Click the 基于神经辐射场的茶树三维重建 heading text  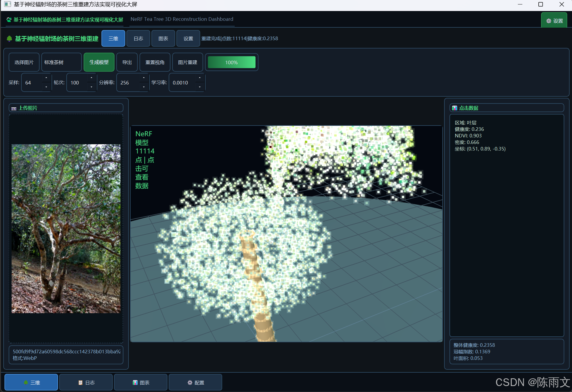(x=57, y=39)
